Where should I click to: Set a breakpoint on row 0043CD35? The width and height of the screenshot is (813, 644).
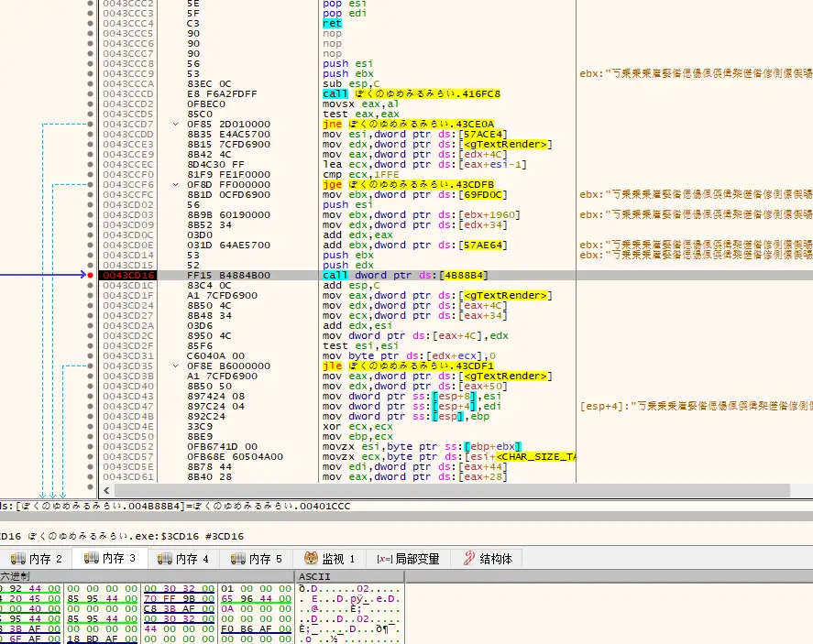click(90, 366)
